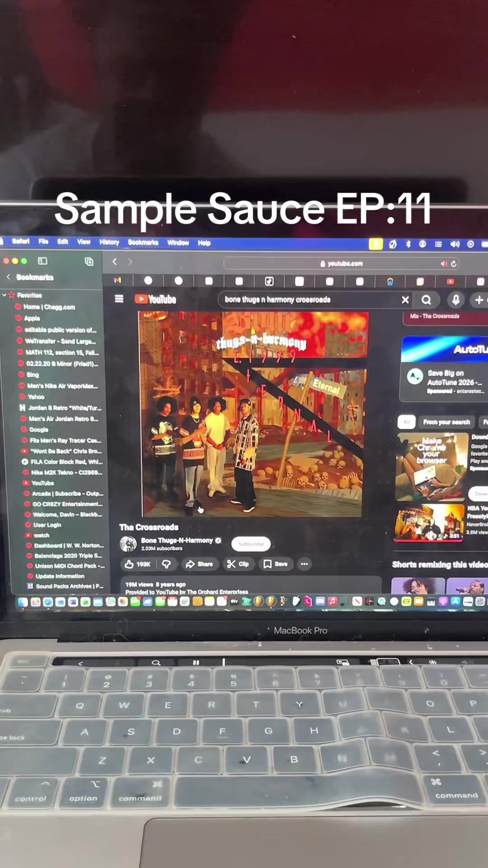Open the NBA YoungBoy video thumbnail
Viewport: 488px width, 868px height.
tap(429, 523)
